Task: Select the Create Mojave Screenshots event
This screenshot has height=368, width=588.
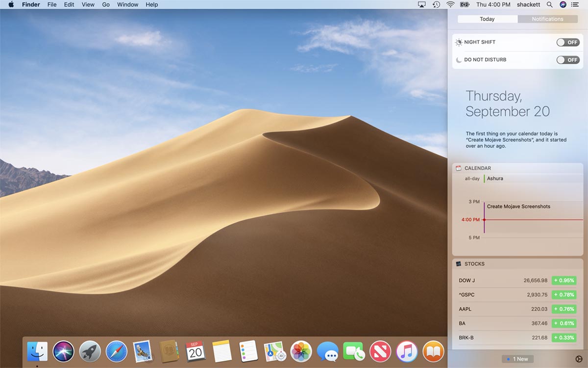Action: pos(518,207)
